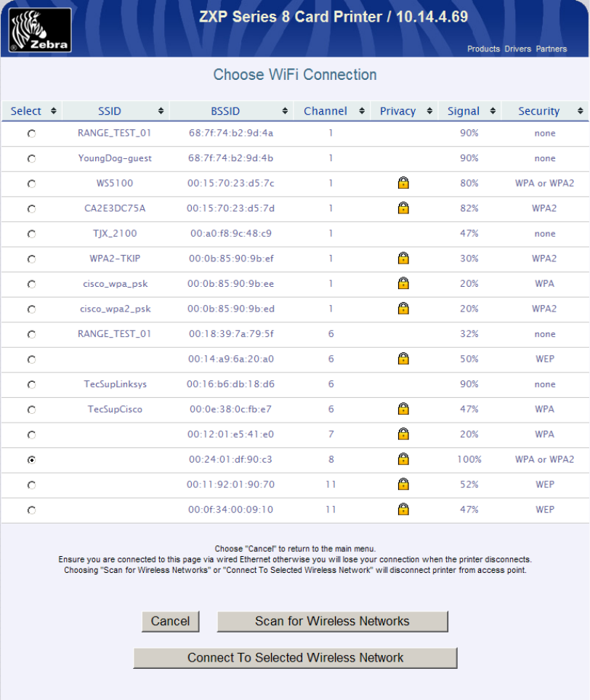590x700 pixels.
Task: Click the 100% signal value
Action: 469,459
